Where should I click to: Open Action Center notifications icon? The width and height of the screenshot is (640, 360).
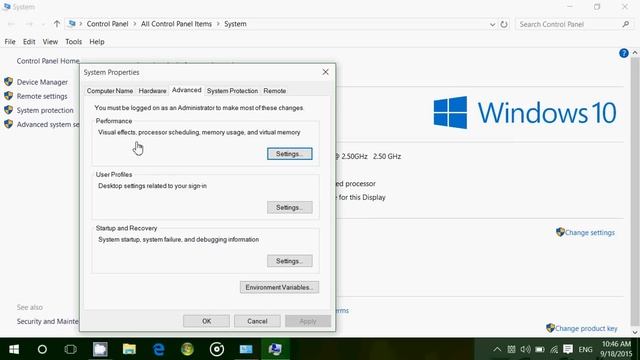[x=568, y=349]
